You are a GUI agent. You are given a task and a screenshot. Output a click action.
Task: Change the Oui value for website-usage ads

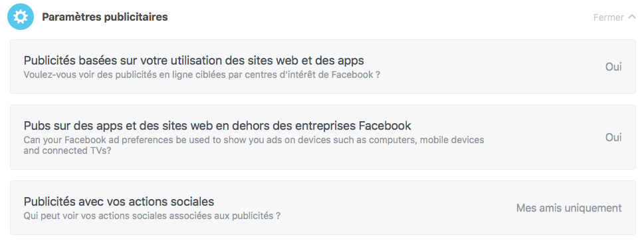(x=613, y=67)
